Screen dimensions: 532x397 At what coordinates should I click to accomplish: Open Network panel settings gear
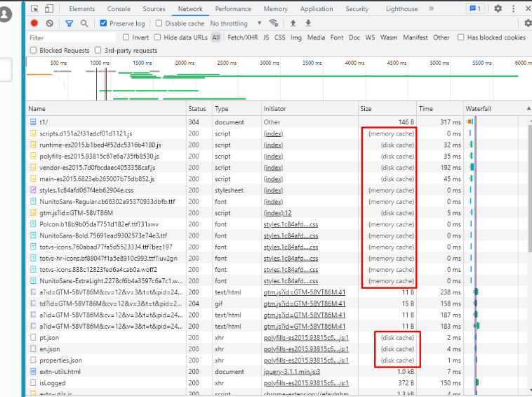[528, 23]
